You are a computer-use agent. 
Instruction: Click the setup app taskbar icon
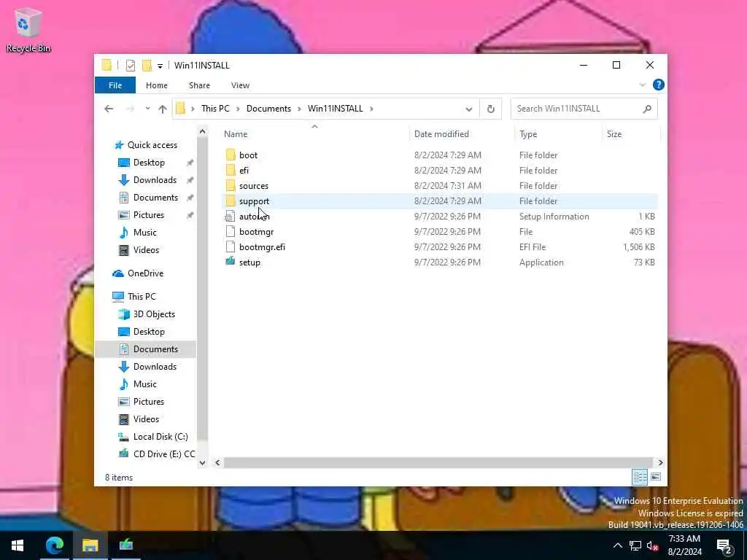(x=125, y=545)
